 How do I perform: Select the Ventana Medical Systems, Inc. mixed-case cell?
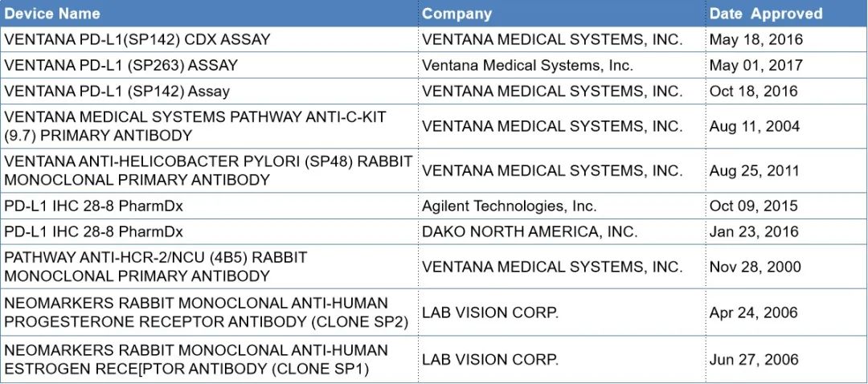(527, 65)
